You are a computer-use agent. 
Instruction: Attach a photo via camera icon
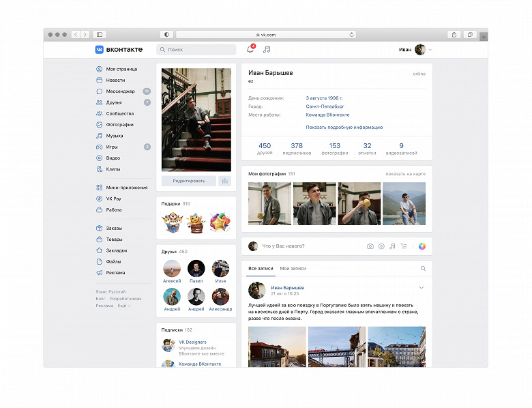370,246
